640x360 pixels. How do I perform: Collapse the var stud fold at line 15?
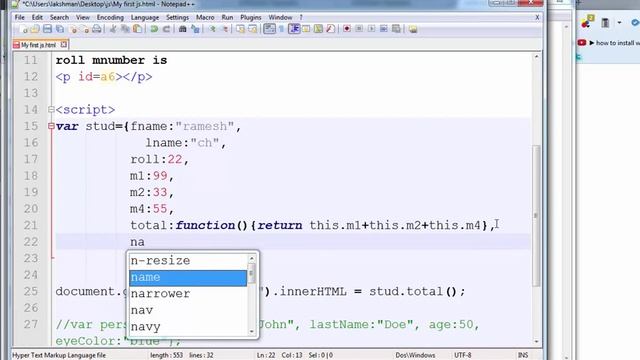pyautogui.click(x=51, y=126)
